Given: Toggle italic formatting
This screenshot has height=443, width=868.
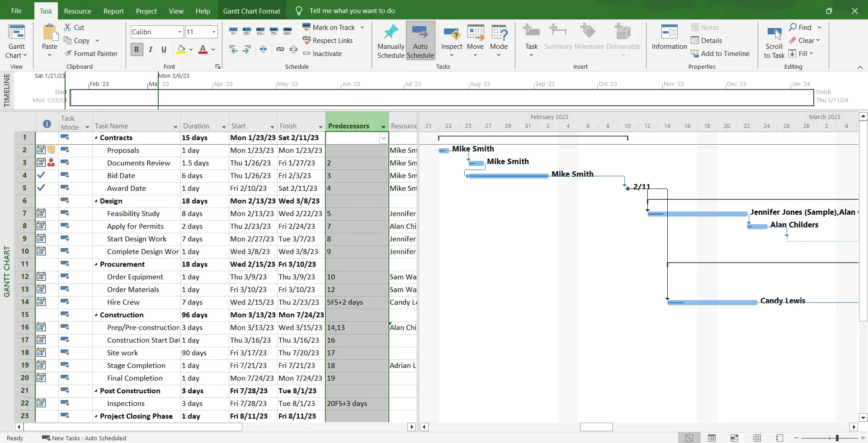Looking at the screenshot, I should click(x=151, y=49).
